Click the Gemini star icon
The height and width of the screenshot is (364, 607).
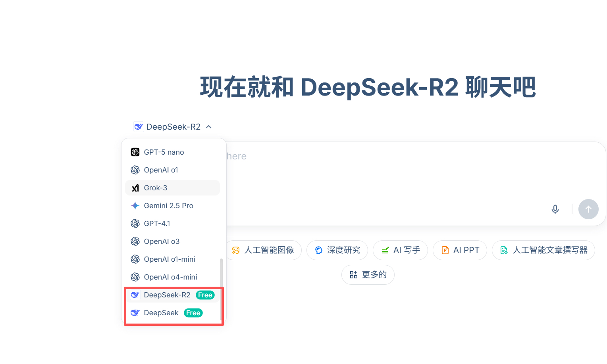(135, 206)
